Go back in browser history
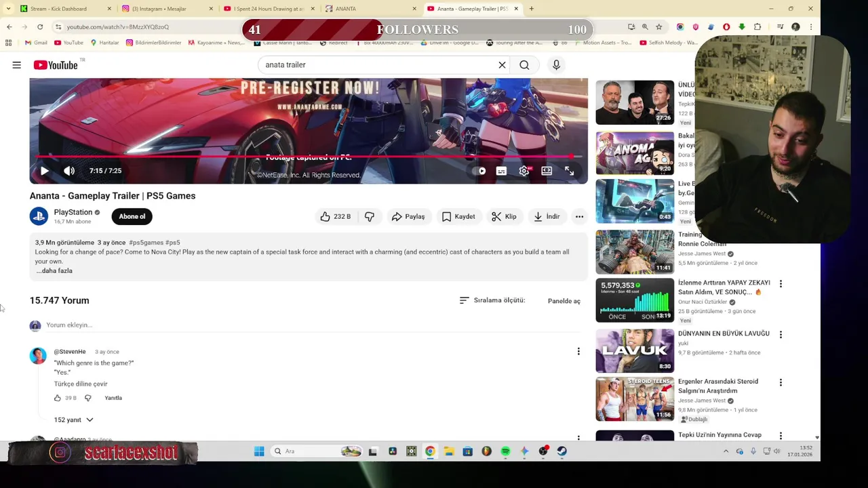The image size is (868, 488). click(9, 26)
